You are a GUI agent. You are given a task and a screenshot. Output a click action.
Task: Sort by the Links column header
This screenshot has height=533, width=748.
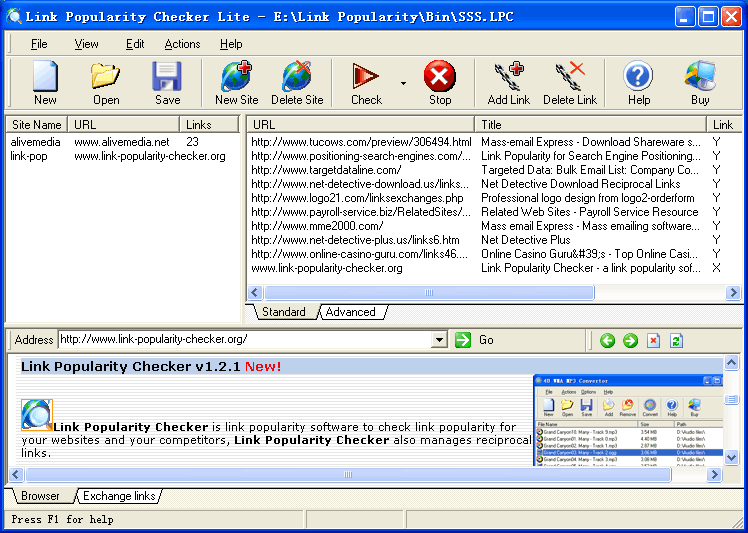point(208,125)
